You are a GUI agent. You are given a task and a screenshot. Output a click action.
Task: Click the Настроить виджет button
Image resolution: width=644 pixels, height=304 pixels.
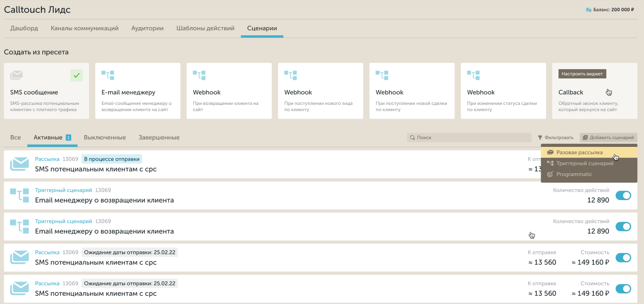click(x=583, y=74)
